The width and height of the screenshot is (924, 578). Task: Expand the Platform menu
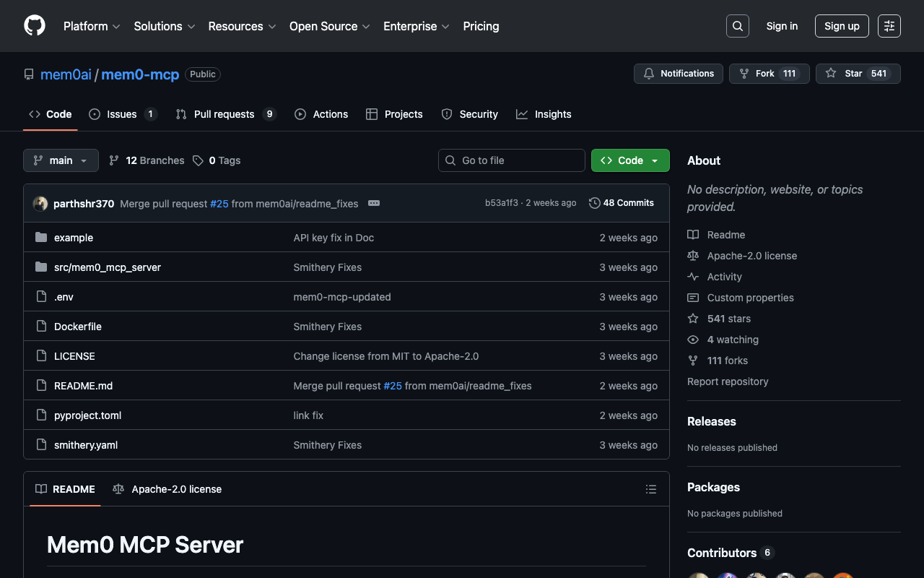92,26
